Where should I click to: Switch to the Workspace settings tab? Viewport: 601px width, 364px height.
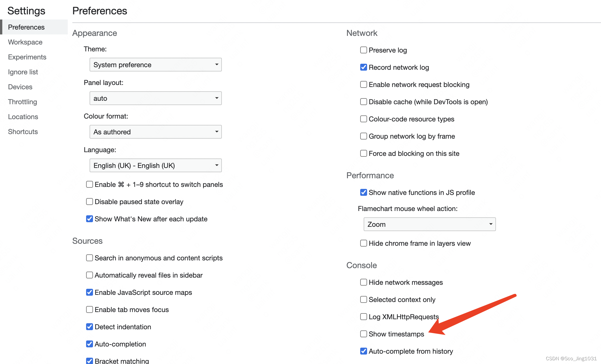click(x=25, y=42)
